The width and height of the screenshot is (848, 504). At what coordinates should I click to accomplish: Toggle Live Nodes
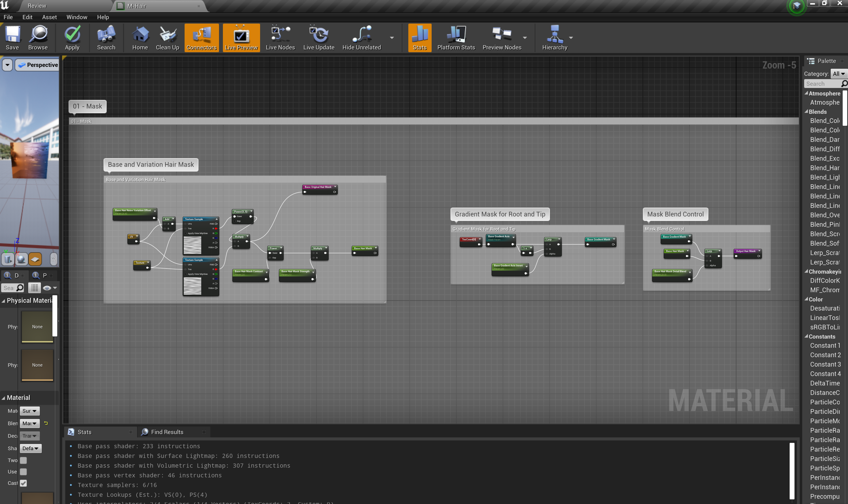pyautogui.click(x=280, y=38)
